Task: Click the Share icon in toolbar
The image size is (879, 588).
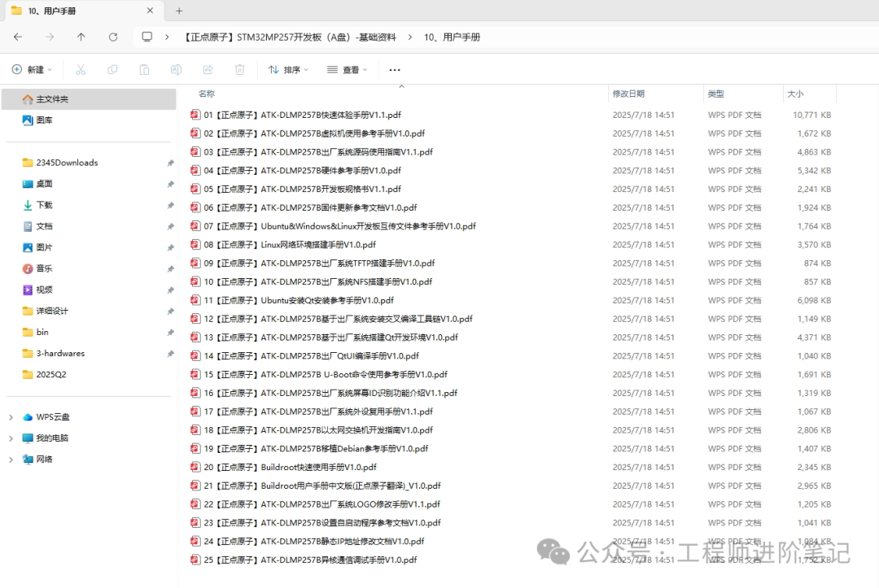Action: coord(208,69)
